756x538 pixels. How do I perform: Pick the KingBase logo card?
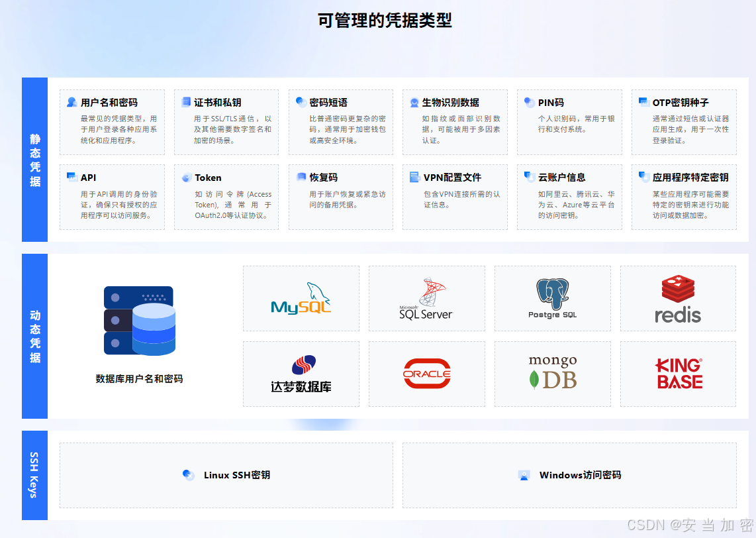tap(678, 374)
